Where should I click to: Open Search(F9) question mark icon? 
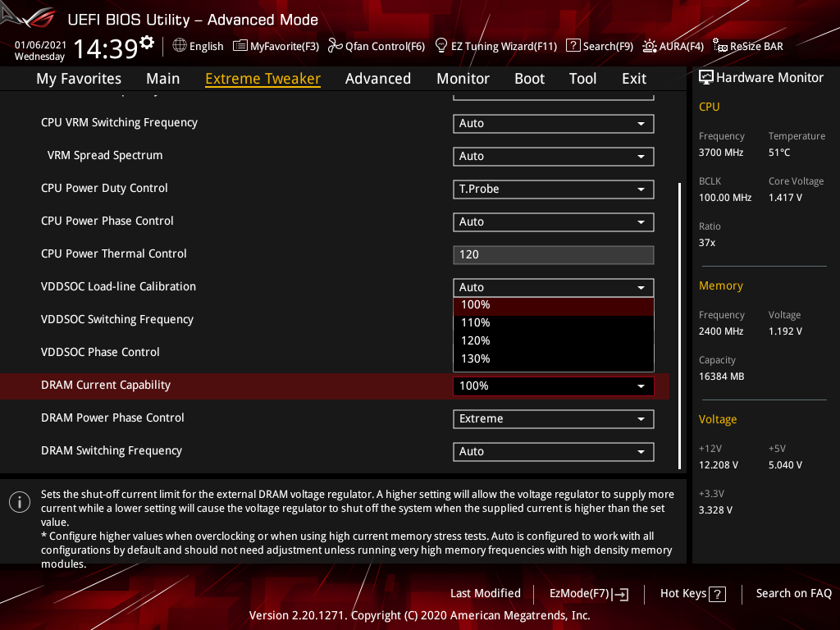(573, 46)
